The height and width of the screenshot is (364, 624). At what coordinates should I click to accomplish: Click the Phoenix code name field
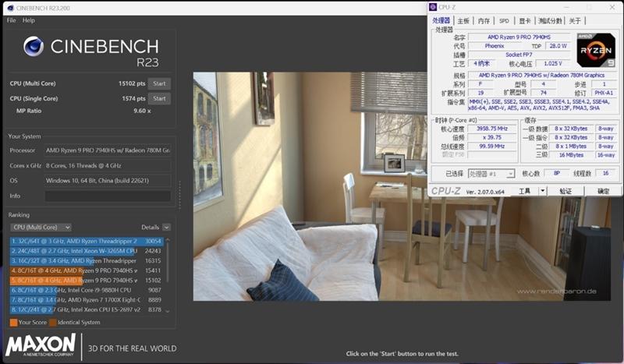[495, 46]
